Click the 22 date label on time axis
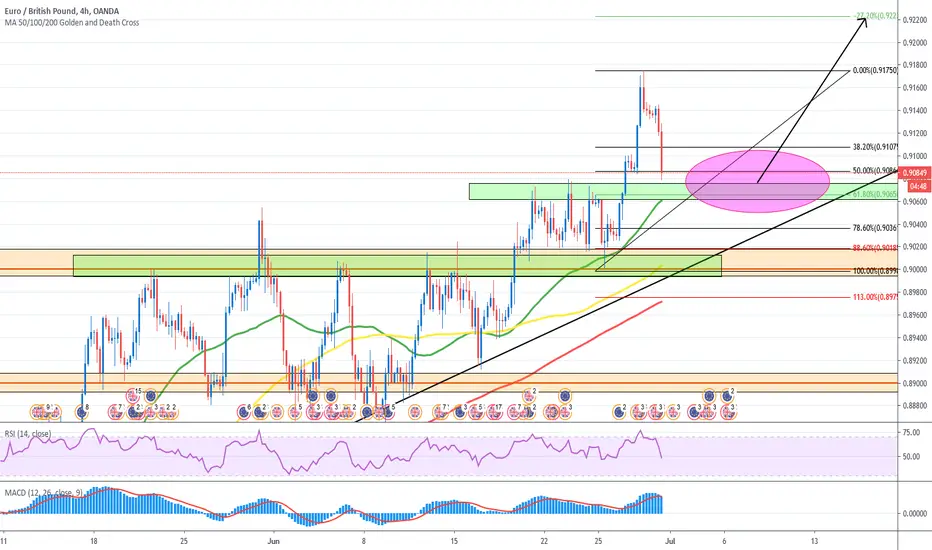Image resolution: width=932 pixels, height=550 pixels. (x=544, y=541)
